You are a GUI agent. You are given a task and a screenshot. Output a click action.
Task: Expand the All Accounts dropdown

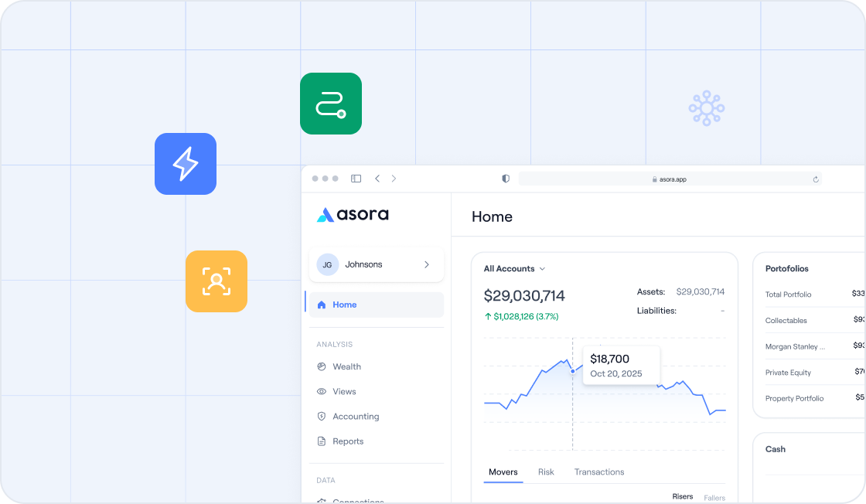point(515,269)
